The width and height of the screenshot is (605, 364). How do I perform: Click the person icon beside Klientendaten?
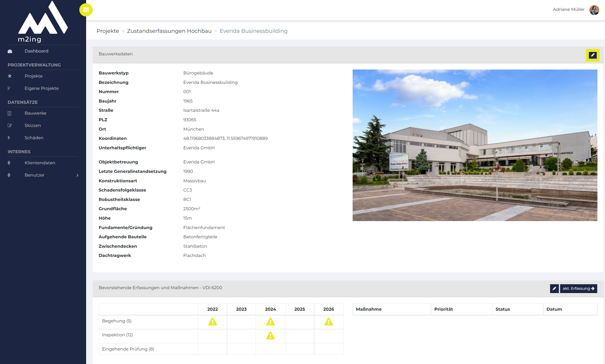9,163
